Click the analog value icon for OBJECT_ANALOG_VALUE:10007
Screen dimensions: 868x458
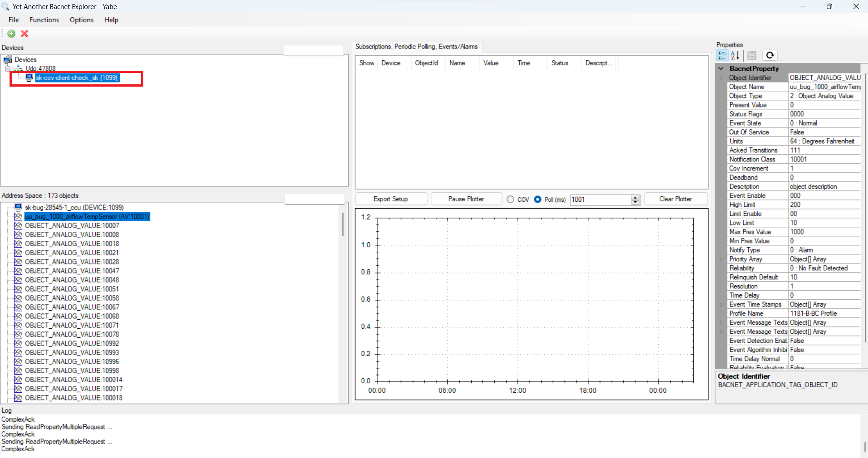(x=18, y=225)
